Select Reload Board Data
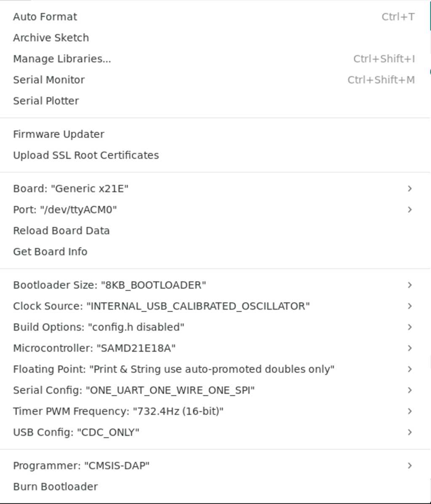 [x=61, y=231]
